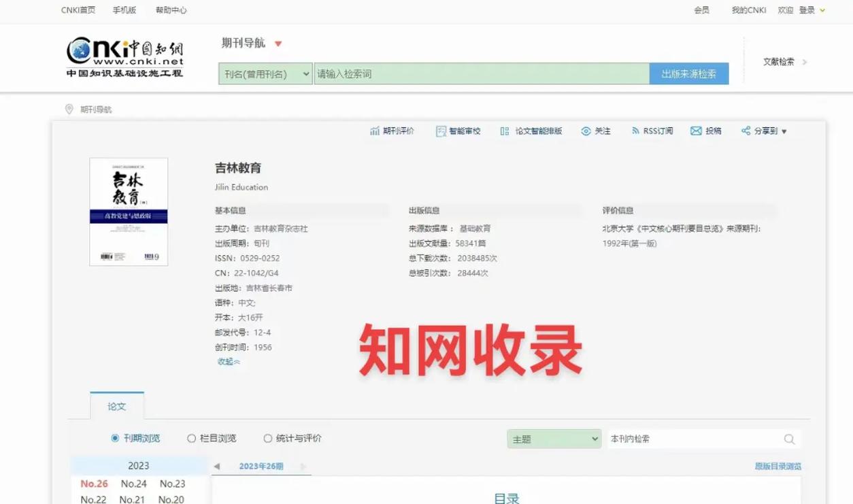Click the 出版来源检索 search button

(688, 73)
